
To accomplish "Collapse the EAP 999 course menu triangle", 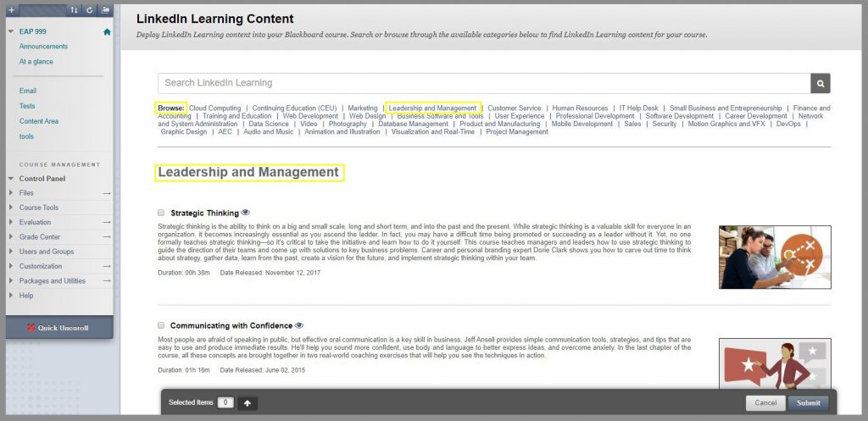I will (x=11, y=31).
